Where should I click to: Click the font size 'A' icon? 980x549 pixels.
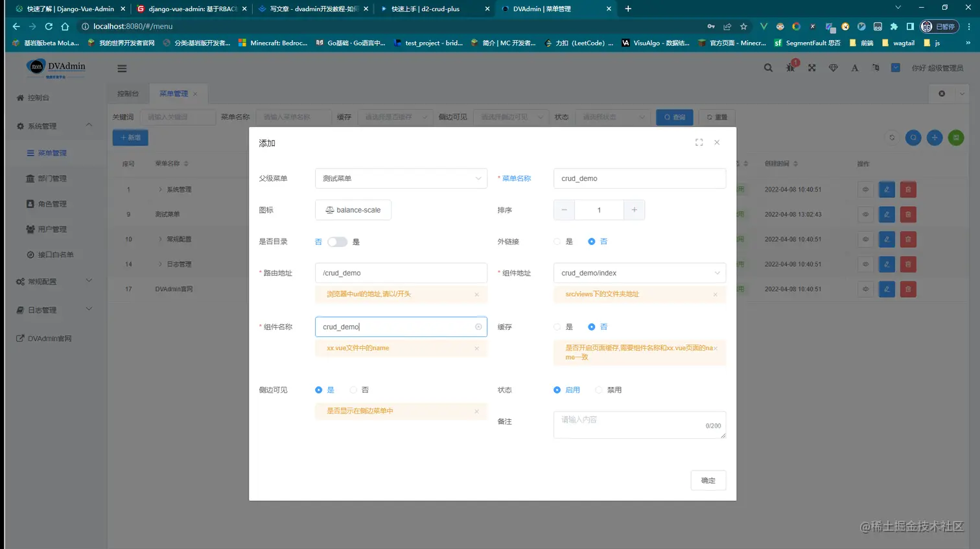click(854, 67)
